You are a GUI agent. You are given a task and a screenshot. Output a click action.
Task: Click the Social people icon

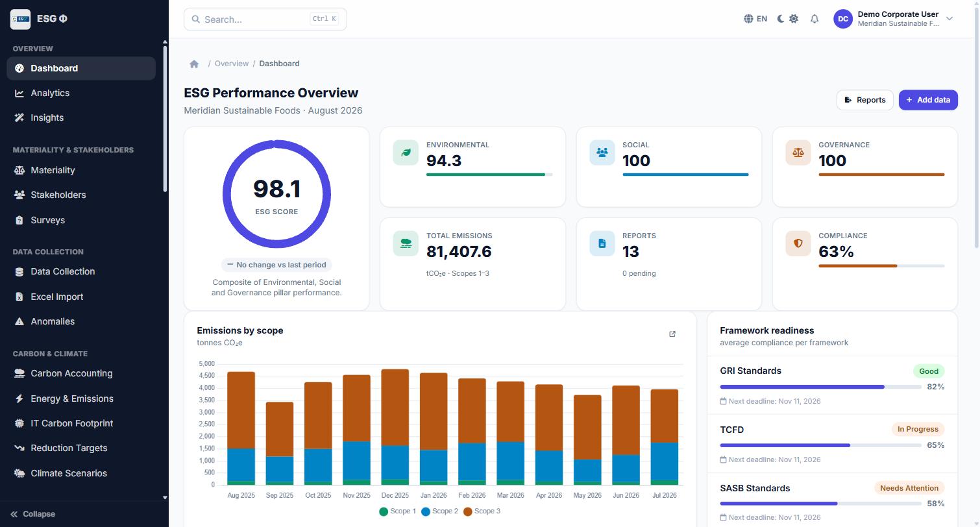click(602, 153)
